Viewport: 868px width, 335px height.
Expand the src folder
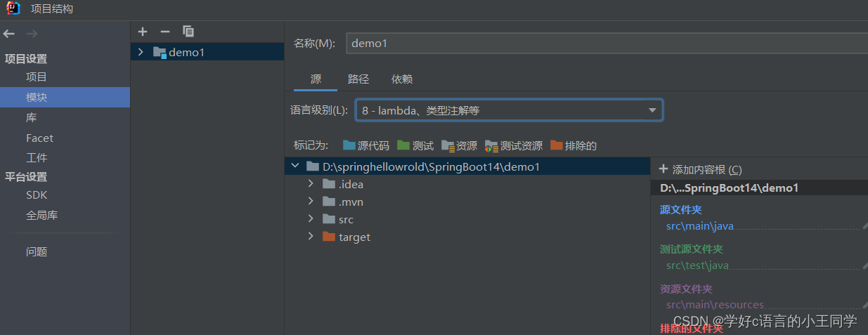(311, 219)
